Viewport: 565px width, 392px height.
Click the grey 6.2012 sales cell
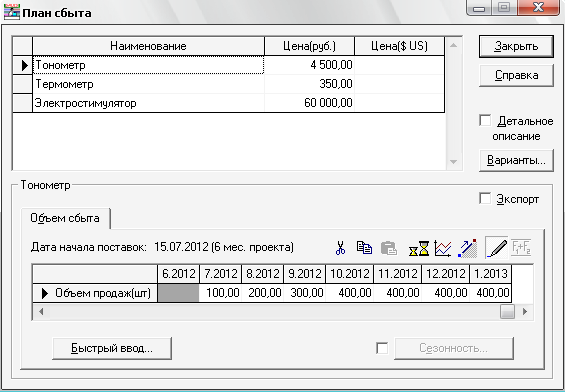178,293
